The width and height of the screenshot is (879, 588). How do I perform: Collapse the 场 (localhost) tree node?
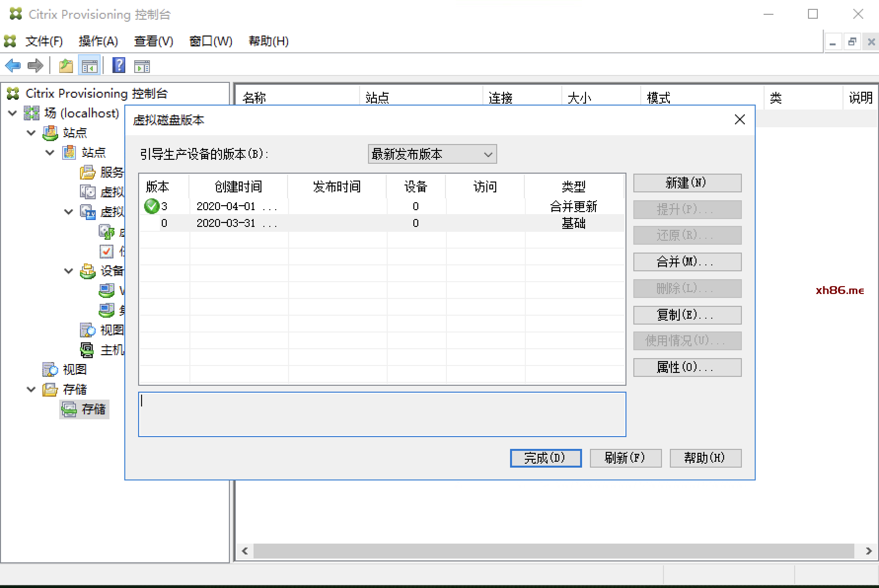tap(13, 113)
